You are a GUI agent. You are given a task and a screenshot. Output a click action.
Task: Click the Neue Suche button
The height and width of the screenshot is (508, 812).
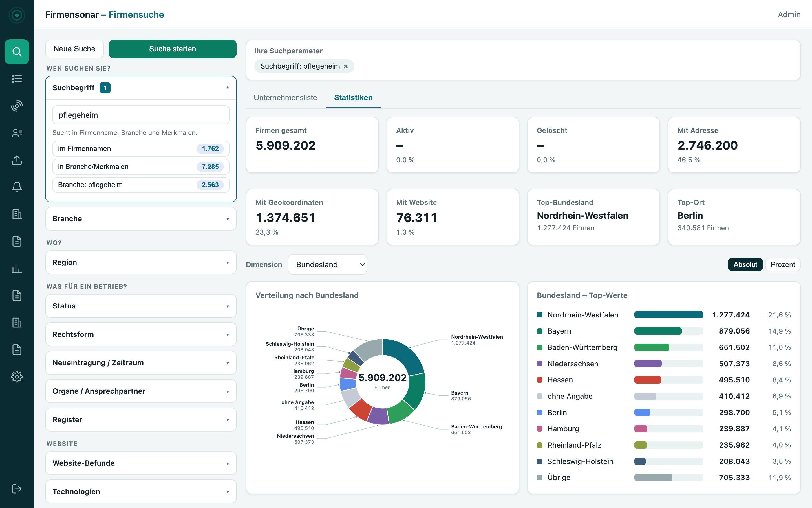pyautogui.click(x=74, y=49)
